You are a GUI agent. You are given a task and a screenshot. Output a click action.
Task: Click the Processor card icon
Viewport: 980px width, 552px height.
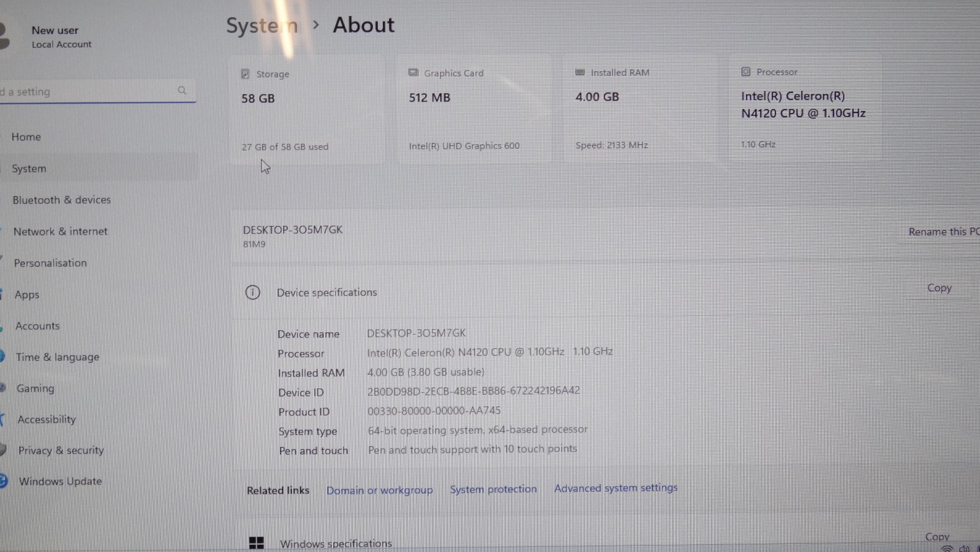745,72
